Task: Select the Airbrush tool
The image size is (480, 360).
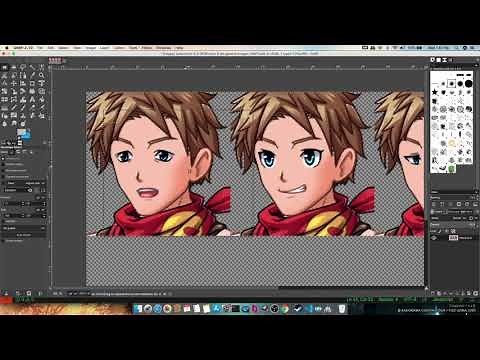Action: (41, 107)
